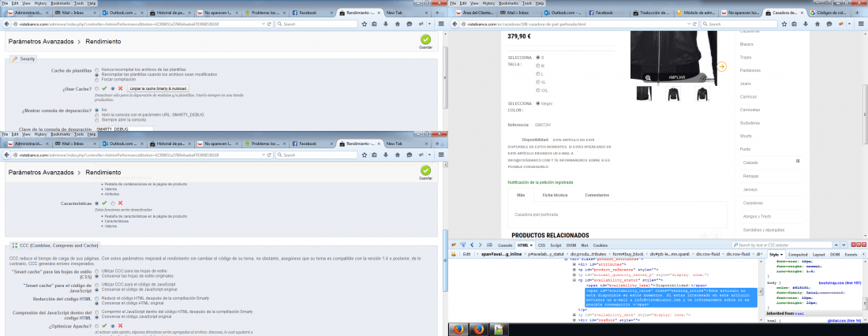
Task: Expand div id="attributes" node in Firebug
Action: [574, 264]
